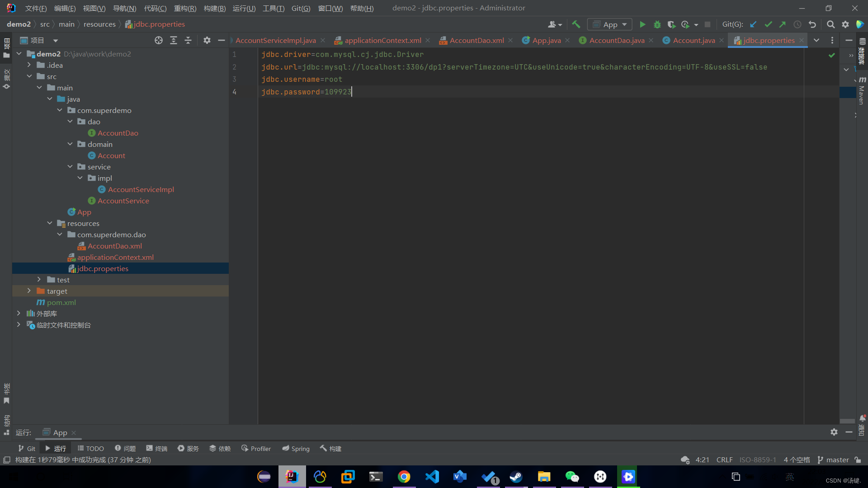Open the 重构(R) refactor menu
The height and width of the screenshot is (488, 868).
(185, 8)
